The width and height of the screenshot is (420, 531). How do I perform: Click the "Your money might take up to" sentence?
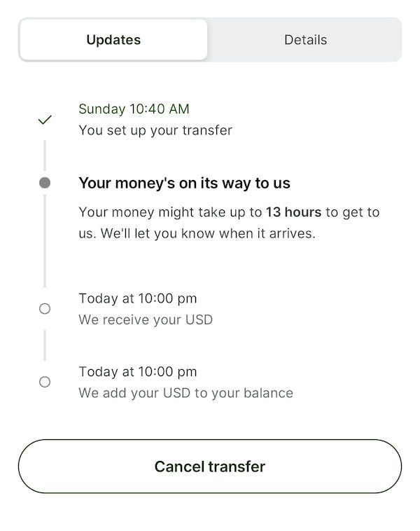[x=171, y=212]
